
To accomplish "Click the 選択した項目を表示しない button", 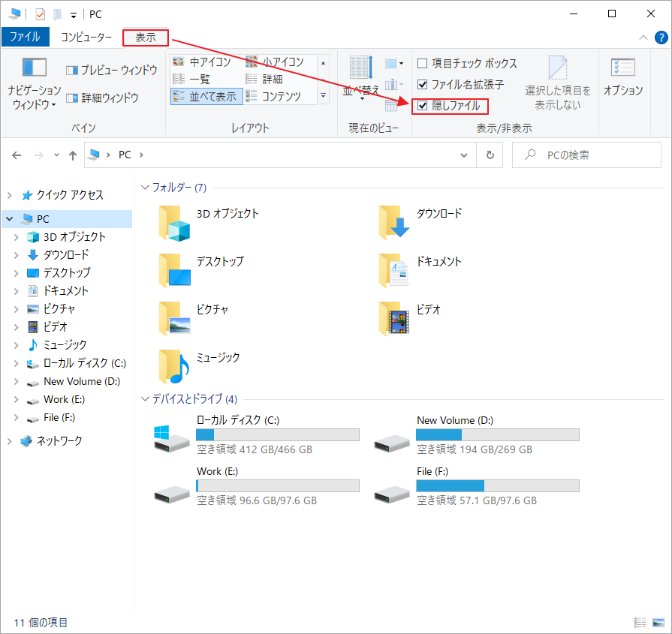I will (x=558, y=83).
